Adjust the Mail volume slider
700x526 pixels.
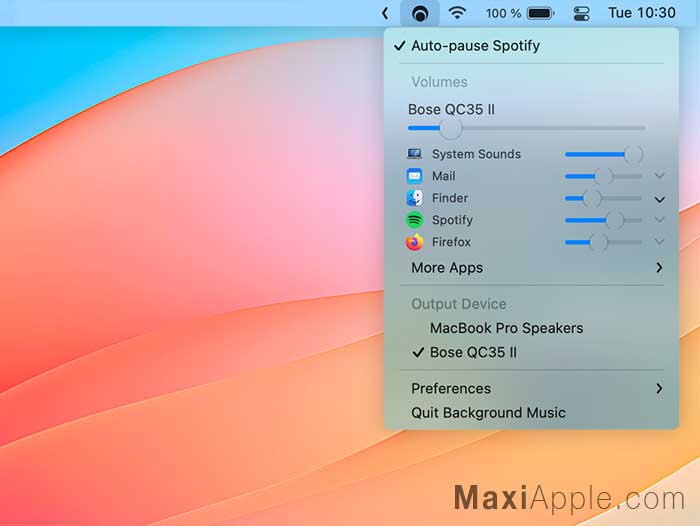[x=604, y=176]
